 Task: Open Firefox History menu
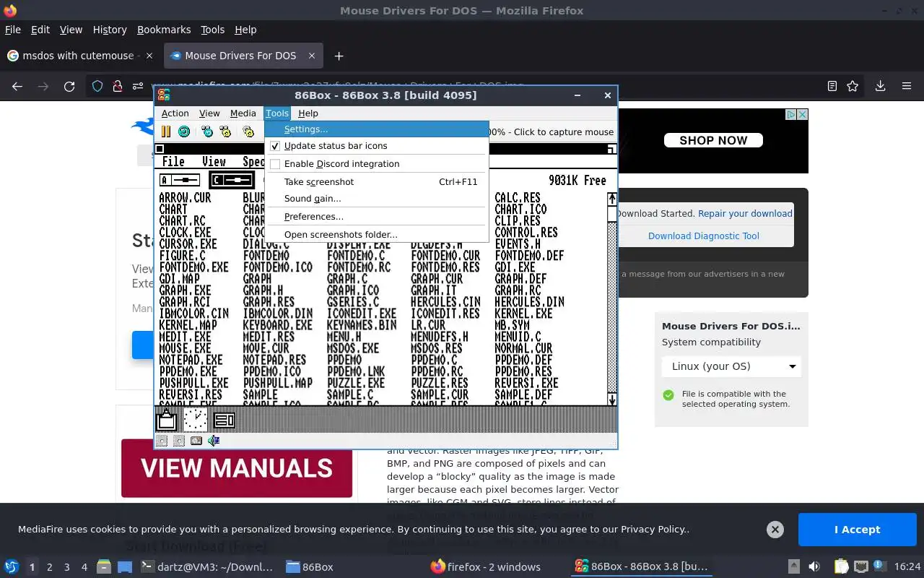[110, 30]
